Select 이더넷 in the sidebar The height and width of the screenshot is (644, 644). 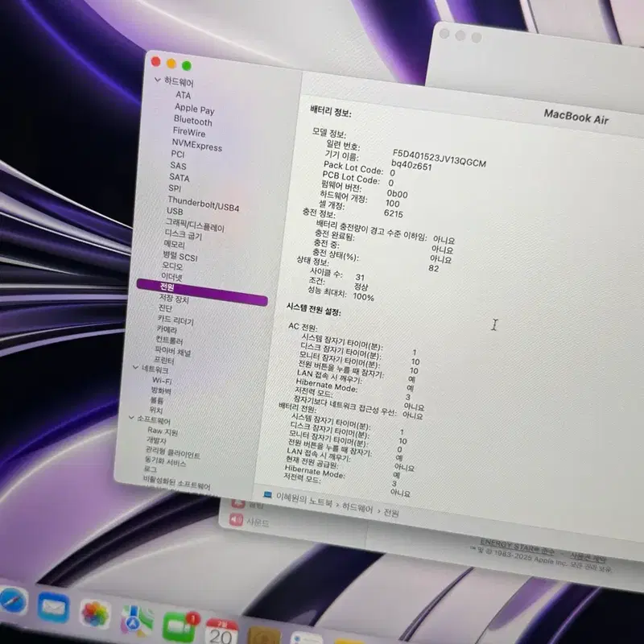pos(171,276)
